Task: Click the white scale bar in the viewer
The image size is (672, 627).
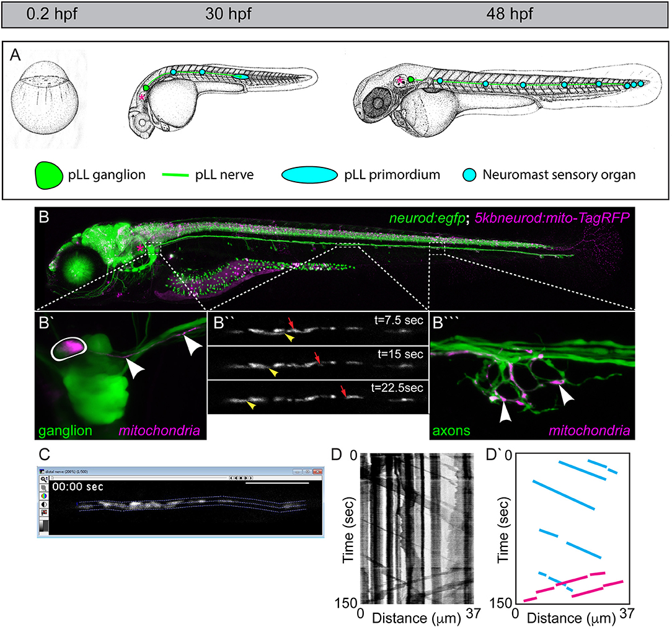Action: (276, 483)
